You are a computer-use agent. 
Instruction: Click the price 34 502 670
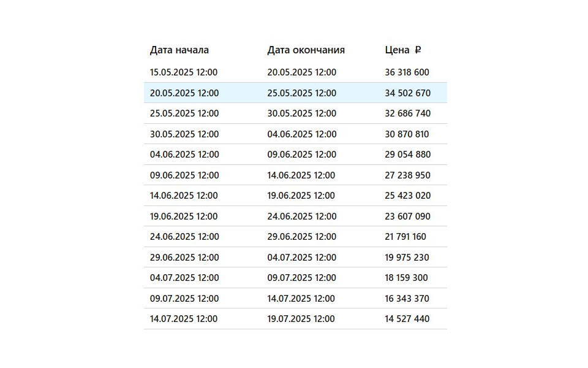408,93
